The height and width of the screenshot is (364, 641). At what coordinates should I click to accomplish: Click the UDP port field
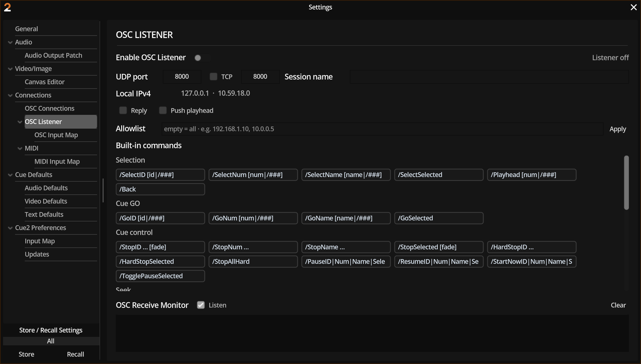point(182,77)
